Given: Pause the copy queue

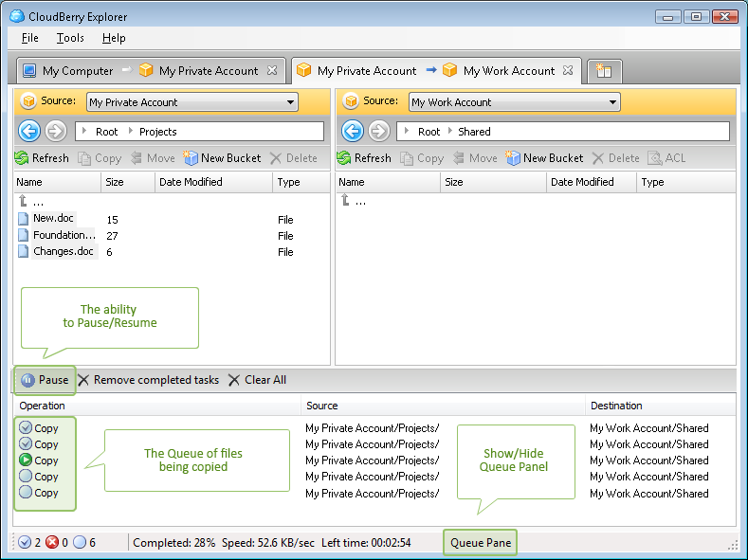Looking at the screenshot, I should click(x=45, y=380).
